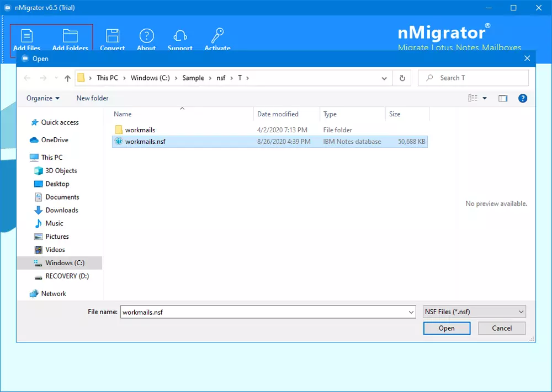
Task: Click the 8/26/2020 4:39 PM date cell
Action: [284, 142]
